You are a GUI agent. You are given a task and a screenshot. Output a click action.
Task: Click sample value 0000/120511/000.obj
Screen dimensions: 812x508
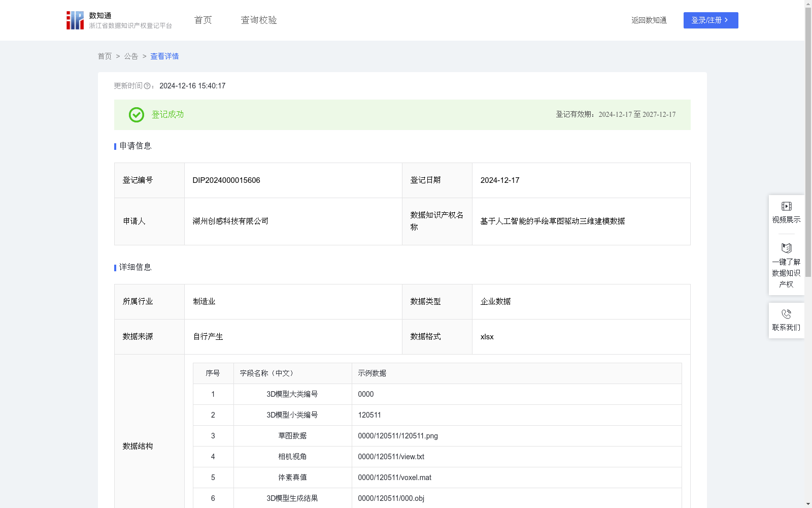[x=391, y=498]
